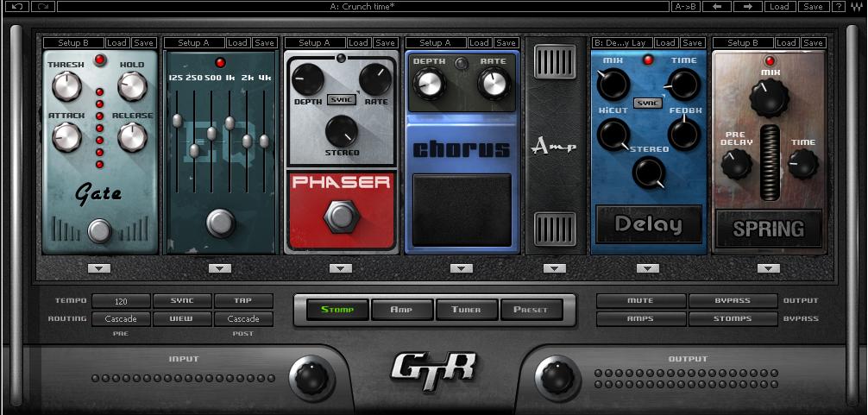Click the Spring TIME knob

(x=802, y=164)
